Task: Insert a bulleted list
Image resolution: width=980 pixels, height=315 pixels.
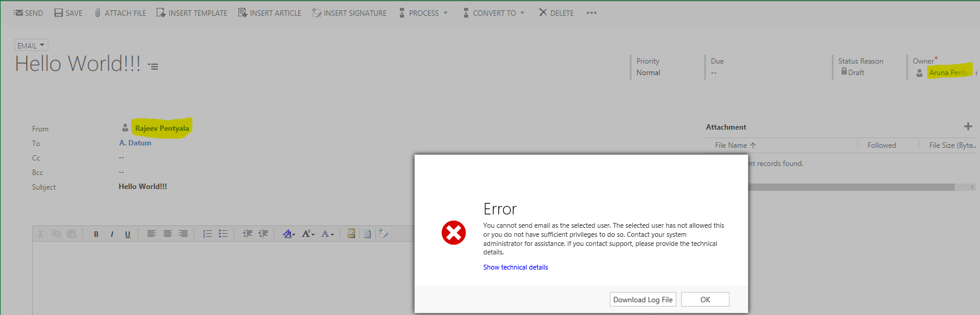Action: [223, 234]
